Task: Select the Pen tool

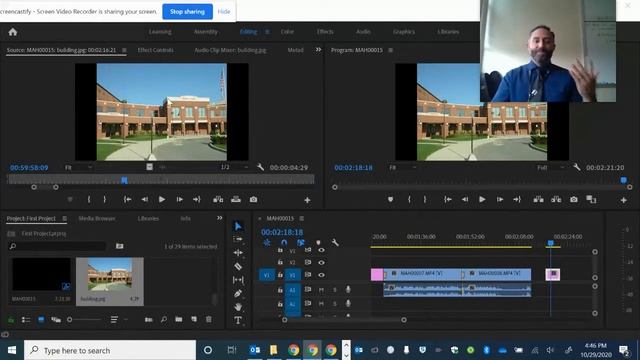Action: 238,293
